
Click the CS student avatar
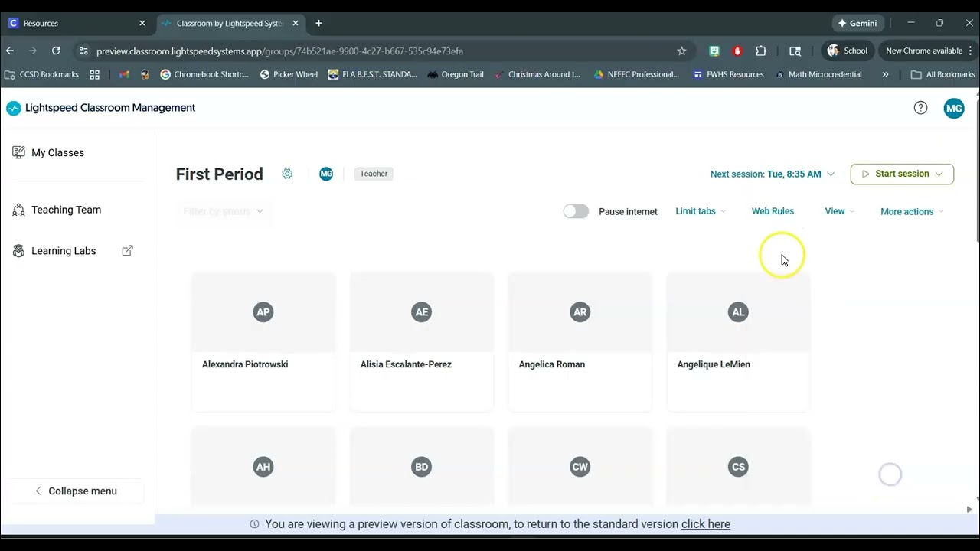738,467
